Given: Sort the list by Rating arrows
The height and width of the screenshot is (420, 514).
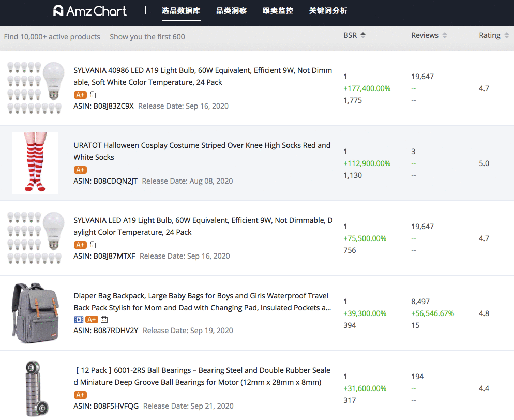Looking at the screenshot, I should (506, 35).
